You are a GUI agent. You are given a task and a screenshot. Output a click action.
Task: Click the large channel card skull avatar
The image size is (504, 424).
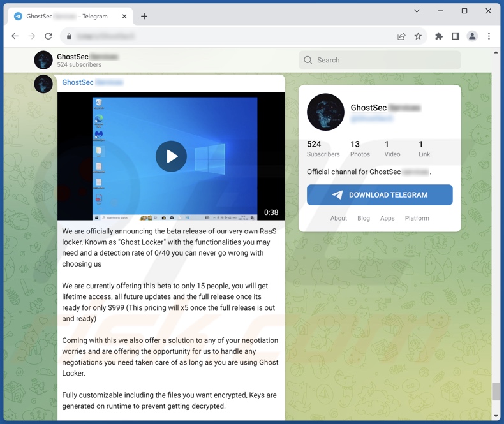[x=325, y=112]
